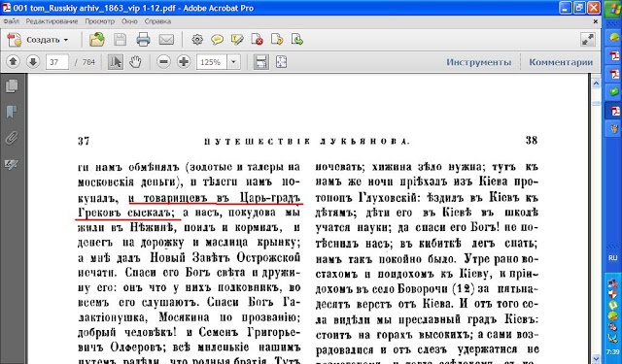The image size is (622, 364).
Task: Click the RU language indicator
Action: [613, 257]
